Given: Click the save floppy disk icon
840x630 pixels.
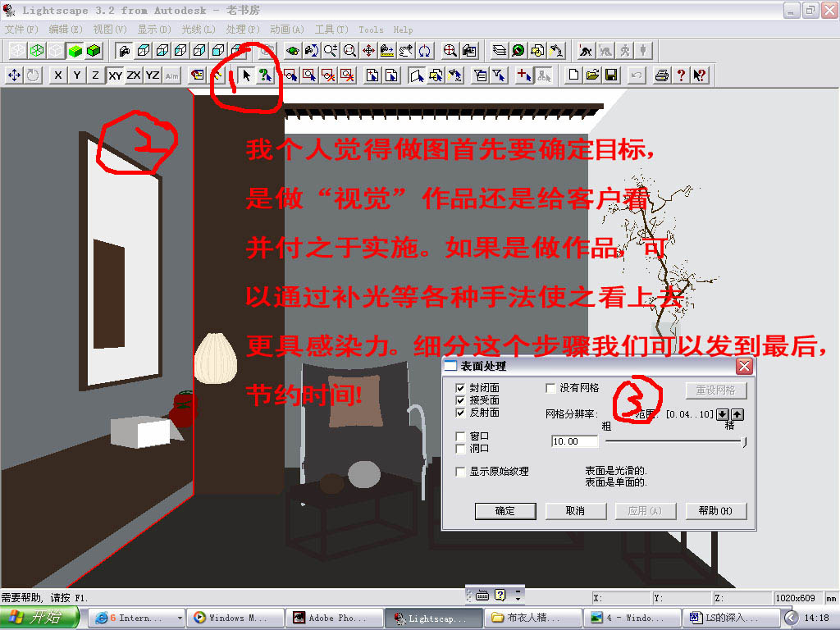Looking at the screenshot, I should click(611, 75).
